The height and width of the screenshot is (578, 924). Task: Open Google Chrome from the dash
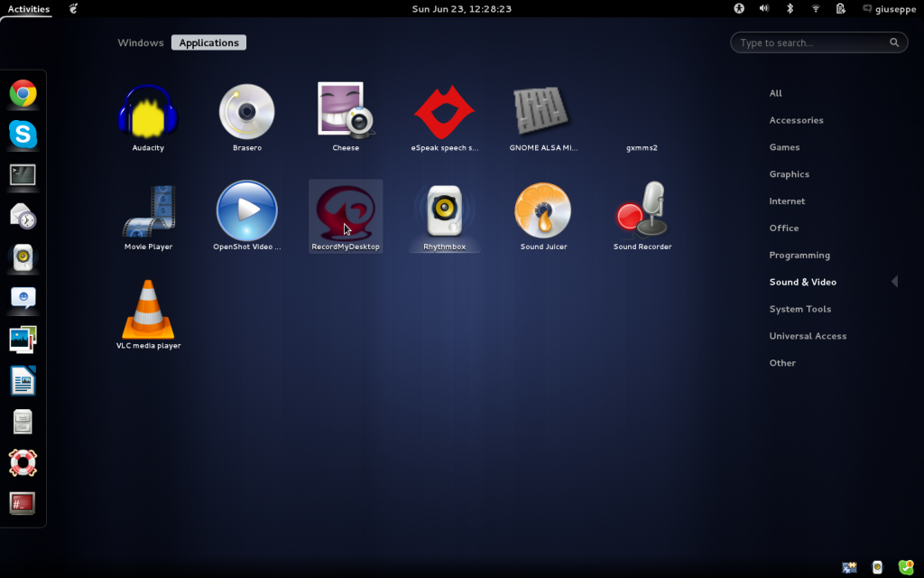pos(23,93)
